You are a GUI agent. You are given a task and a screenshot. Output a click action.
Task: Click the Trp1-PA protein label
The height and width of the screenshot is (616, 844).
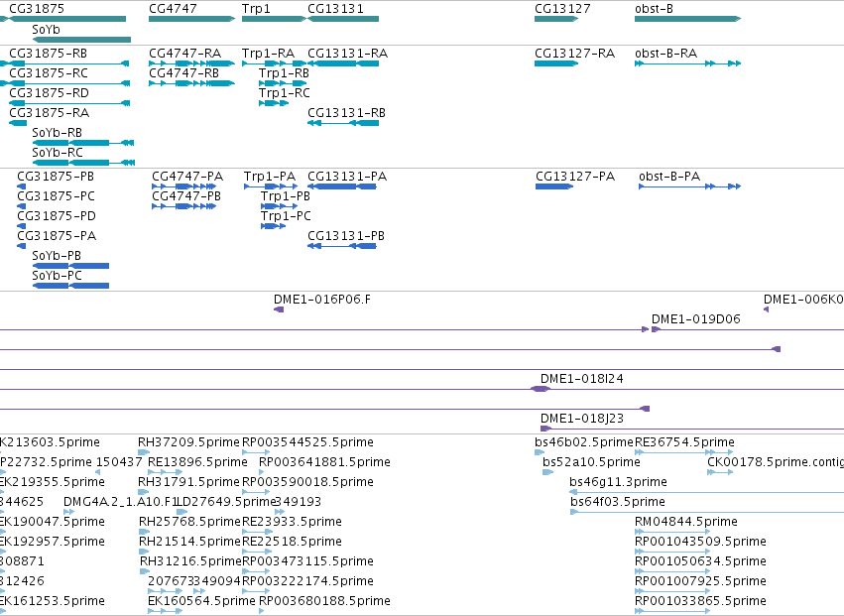coord(270,177)
